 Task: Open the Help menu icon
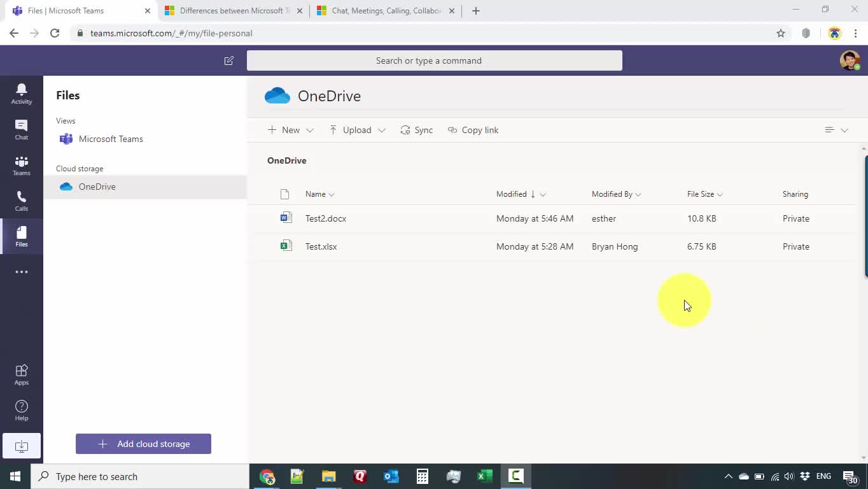coord(21,410)
